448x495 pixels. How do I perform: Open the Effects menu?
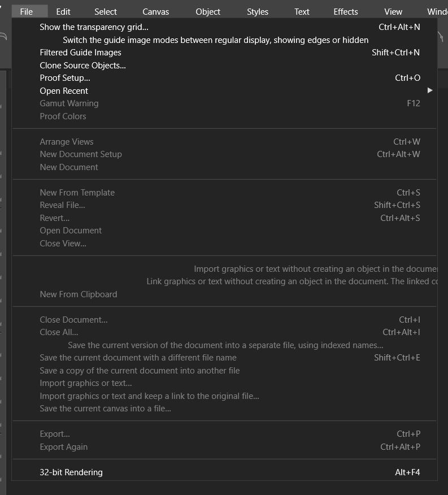[x=346, y=11]
